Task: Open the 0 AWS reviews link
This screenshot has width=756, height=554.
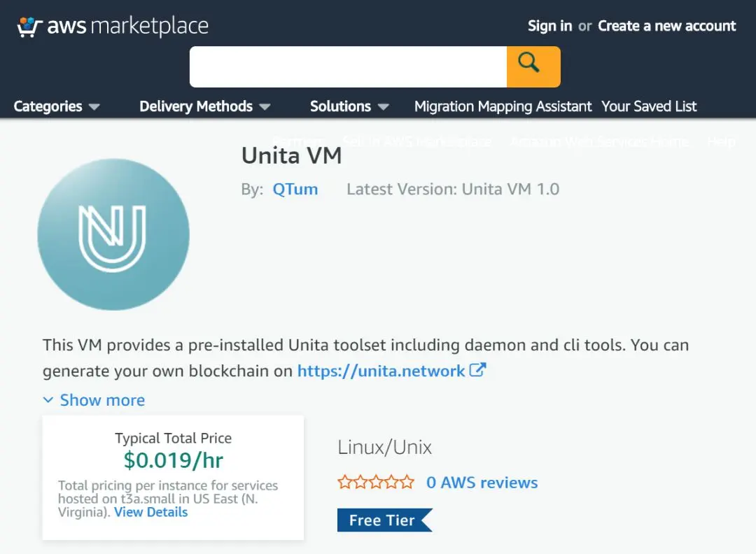Action: (x=482, y=483)
